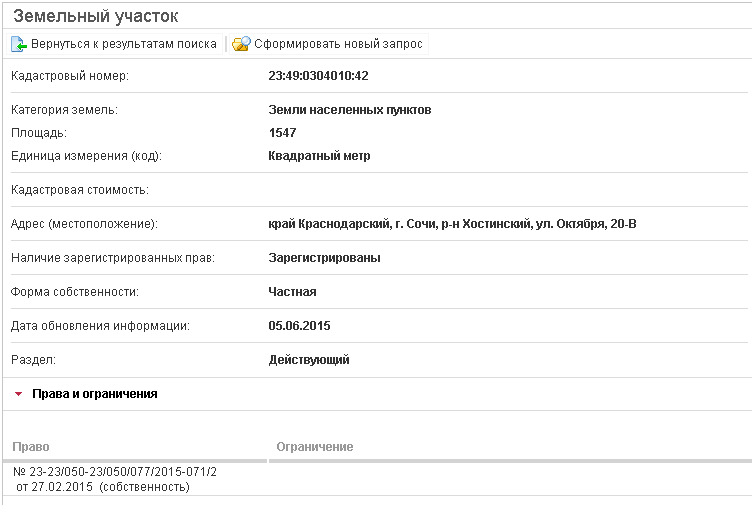Click the 'Земельный участок' page title
Viewport: 752px width, 505px height.
[x=96, y=17]
